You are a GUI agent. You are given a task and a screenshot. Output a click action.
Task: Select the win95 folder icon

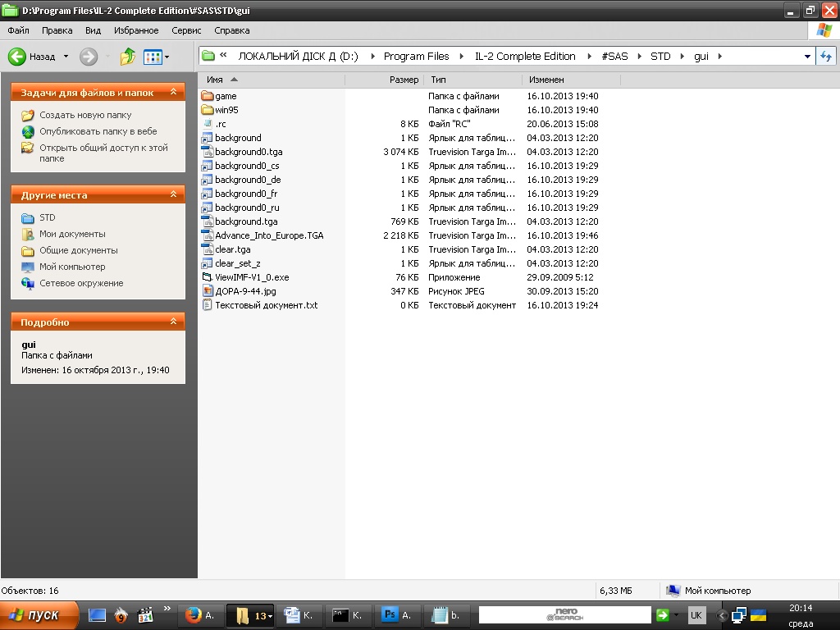pos(208,110)
